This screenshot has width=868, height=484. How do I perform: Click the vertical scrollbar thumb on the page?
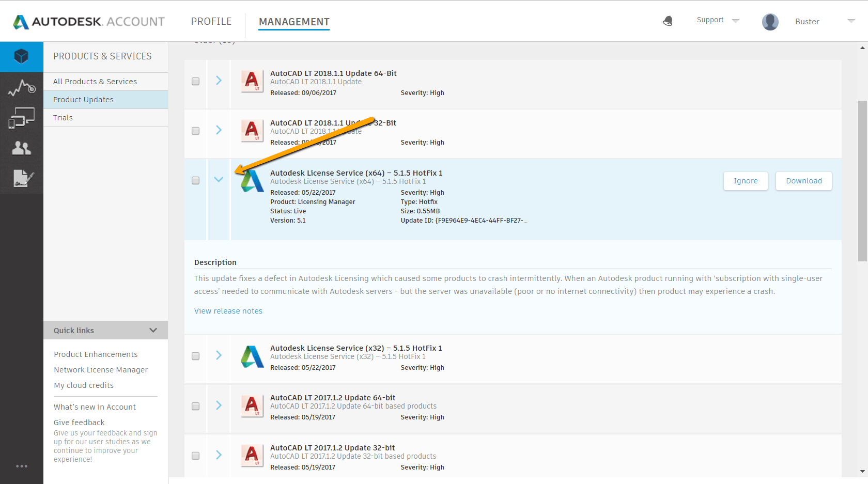pos(862,181)
